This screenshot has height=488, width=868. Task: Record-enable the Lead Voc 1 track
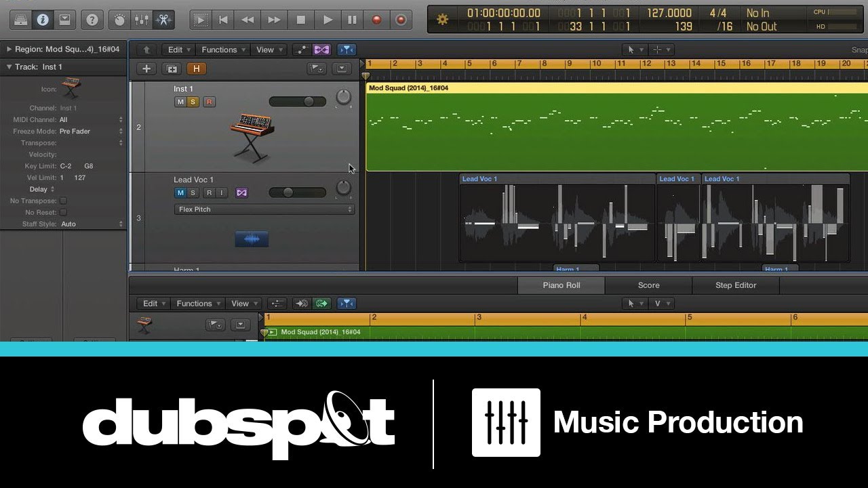(209, 192)
